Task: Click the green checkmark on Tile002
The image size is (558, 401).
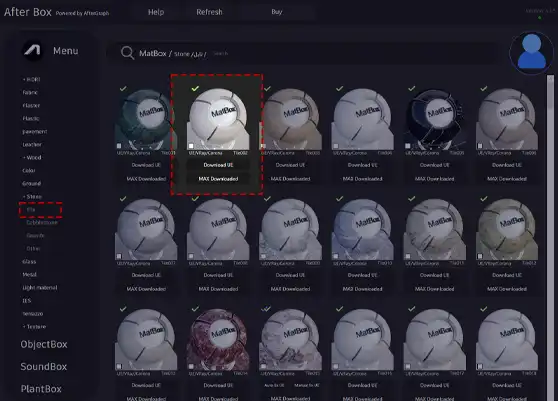Action: coord(195,88)
